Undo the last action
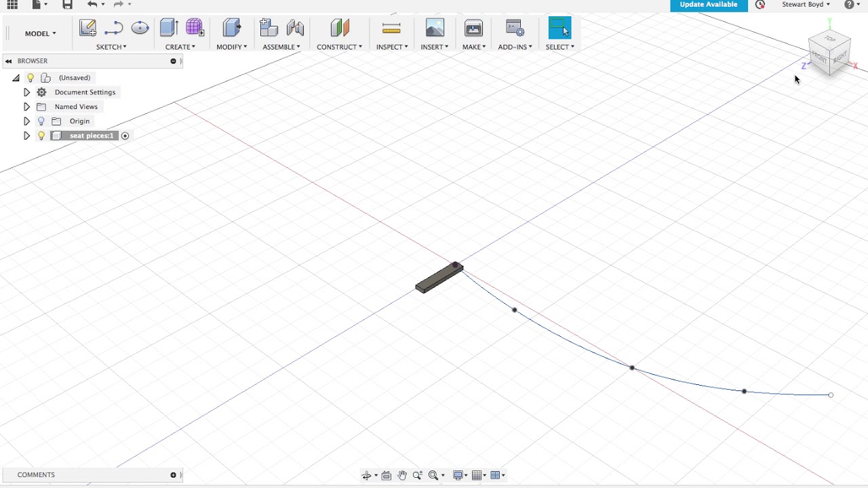 (92, 4)
